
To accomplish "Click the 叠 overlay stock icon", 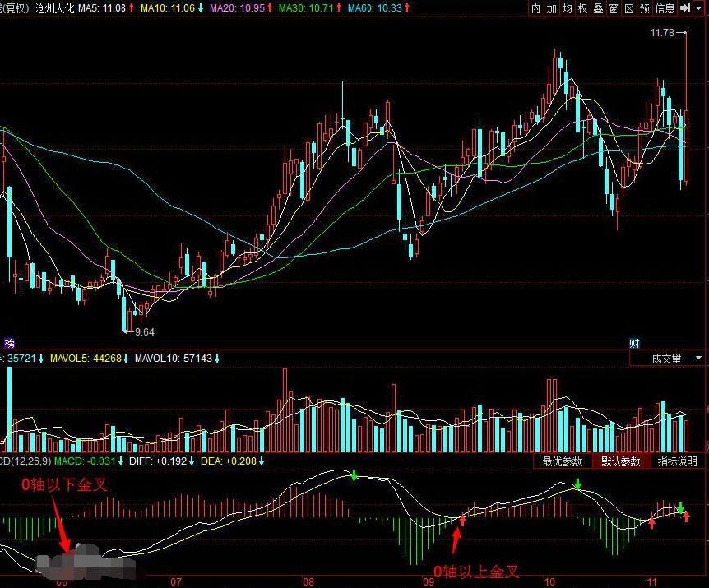I will point(598,8).
